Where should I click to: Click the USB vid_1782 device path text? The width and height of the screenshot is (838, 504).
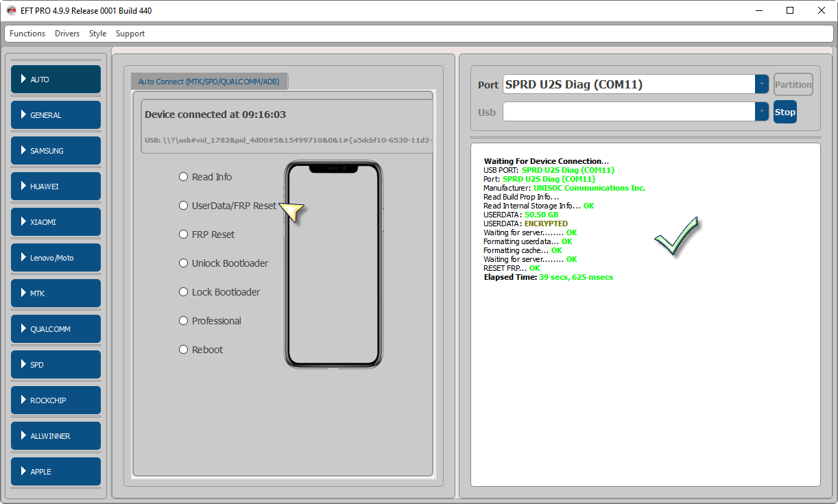pos(288,140)
